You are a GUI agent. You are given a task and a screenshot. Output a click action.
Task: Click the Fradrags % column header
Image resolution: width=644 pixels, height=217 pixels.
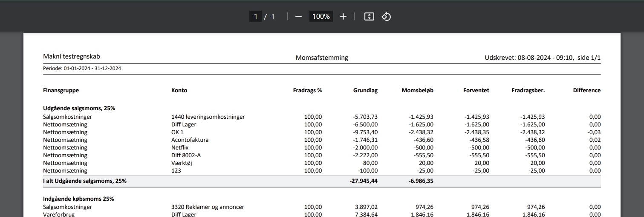307,91
